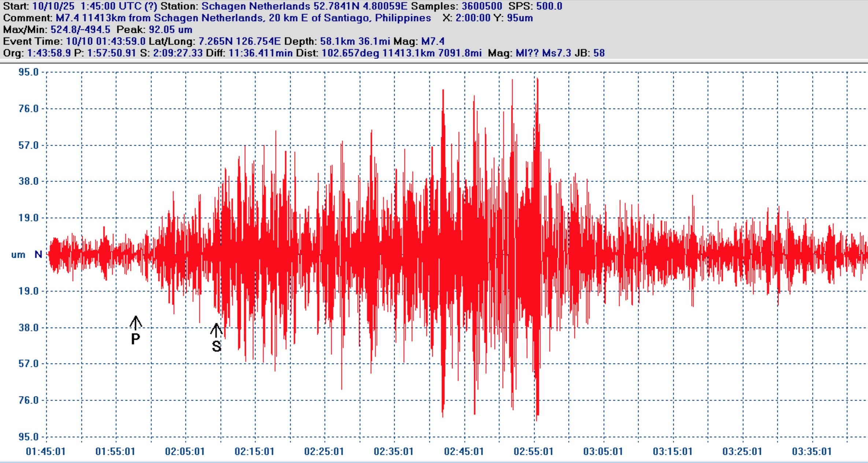This screenshot has width=868, height=463.
Task: Click the top 95.0 amplitude label
Action: pyautogui.click(x=29, y=72)
